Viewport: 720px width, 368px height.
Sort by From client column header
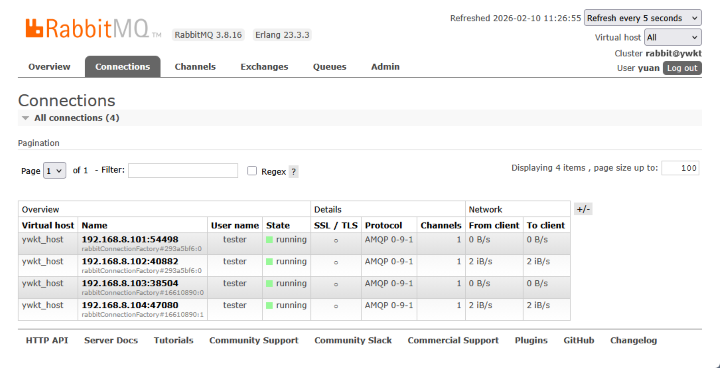(494, 226)
